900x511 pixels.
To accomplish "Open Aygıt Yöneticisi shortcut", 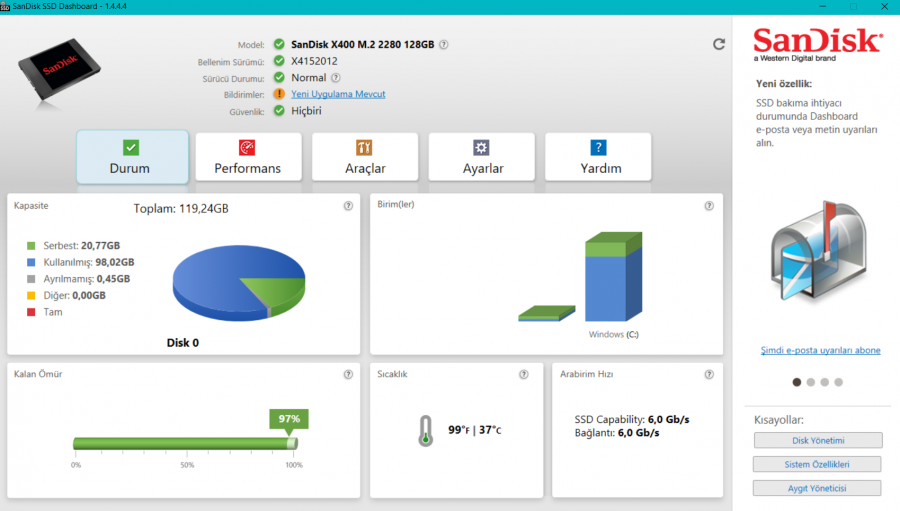I will click(x=817, y=488).
